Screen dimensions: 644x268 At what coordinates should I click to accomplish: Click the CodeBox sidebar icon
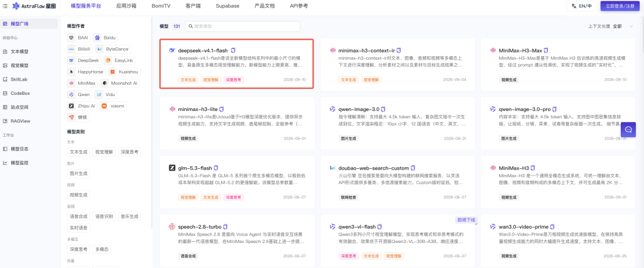coord(5,93)
